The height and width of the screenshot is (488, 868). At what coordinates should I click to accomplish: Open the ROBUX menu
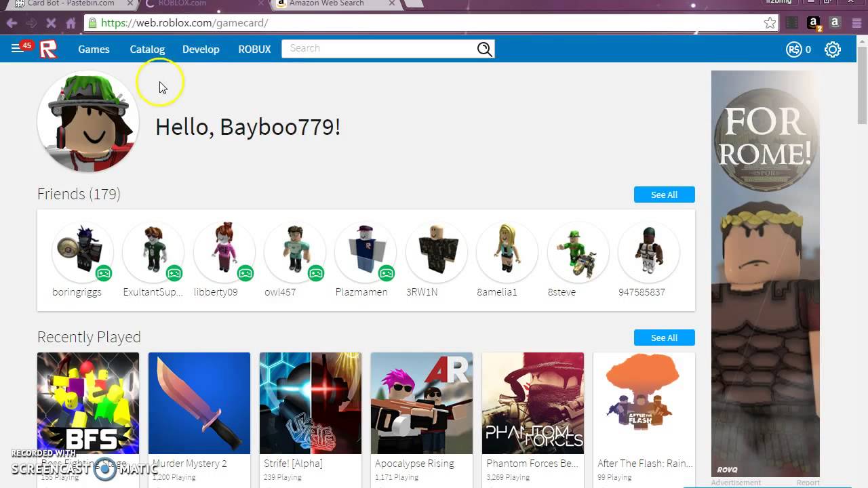254,49
